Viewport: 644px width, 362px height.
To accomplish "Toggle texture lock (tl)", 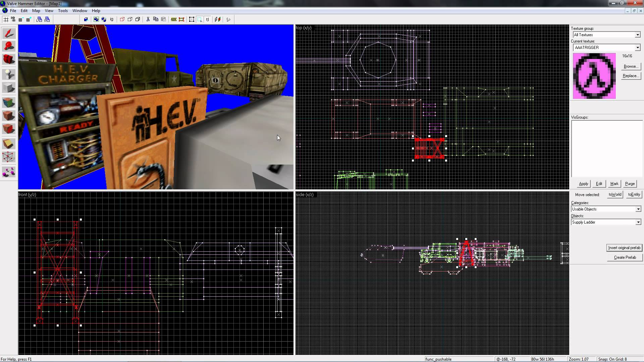I will 207,19.
